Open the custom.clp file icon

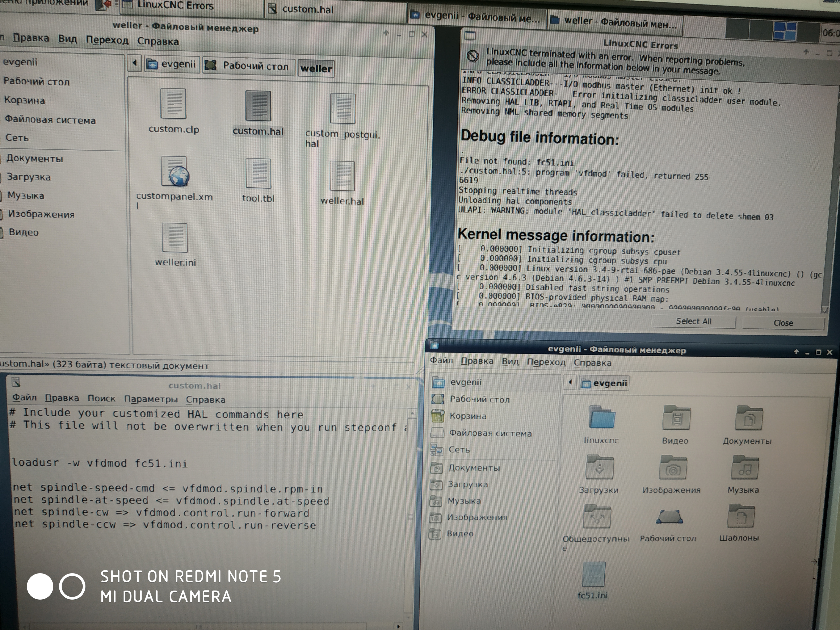tap(173, 104)
